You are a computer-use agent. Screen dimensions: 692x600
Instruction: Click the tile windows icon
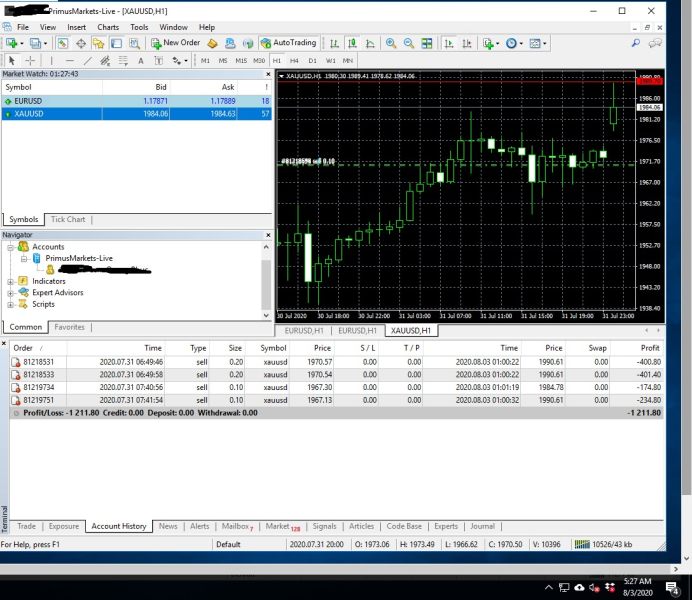point(427,43)
